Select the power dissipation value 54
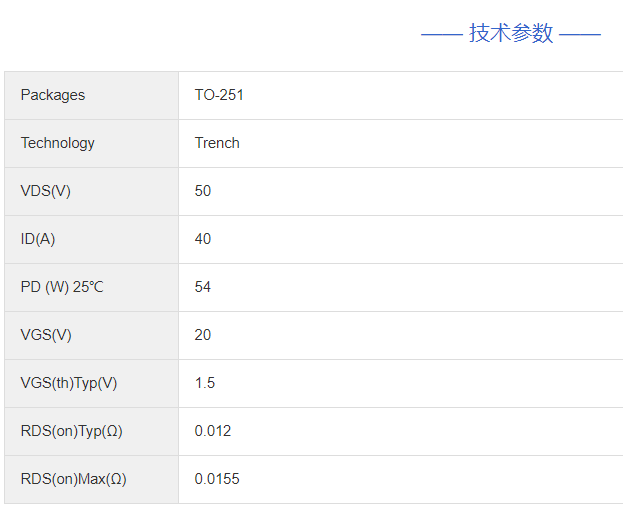 tap(203, 287)
